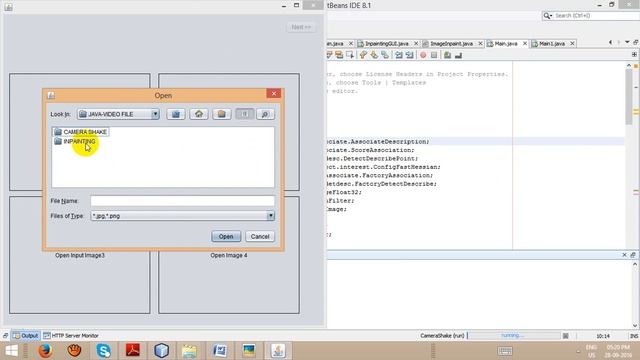Close the Output panel

pos(624,255)
